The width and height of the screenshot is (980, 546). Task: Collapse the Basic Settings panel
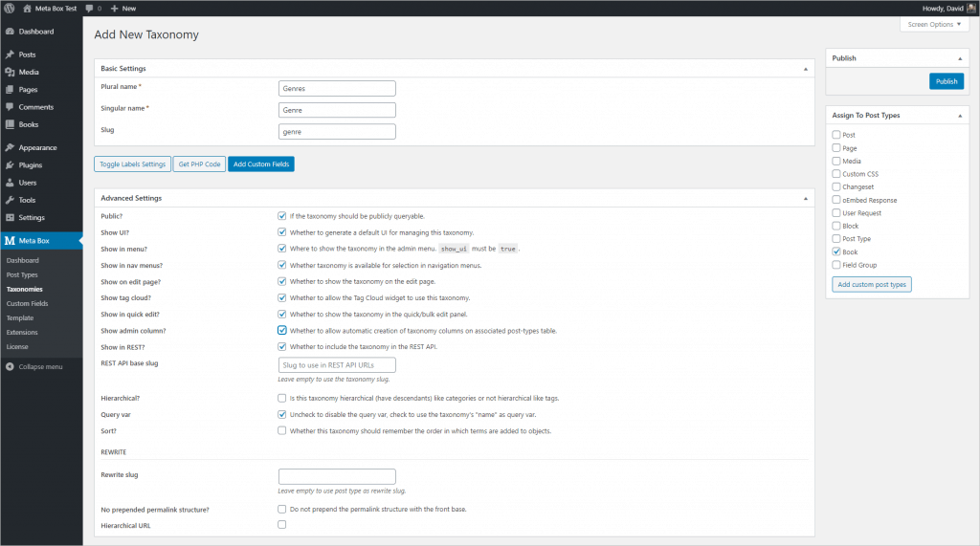click(805, 69)
